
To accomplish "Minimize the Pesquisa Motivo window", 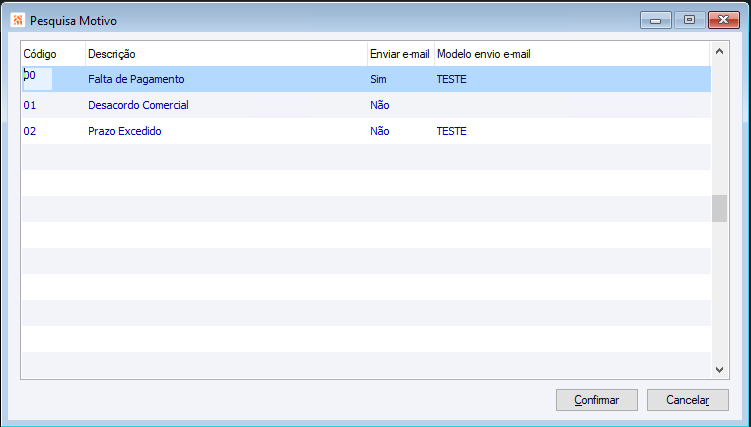I will tap(656, 20).
